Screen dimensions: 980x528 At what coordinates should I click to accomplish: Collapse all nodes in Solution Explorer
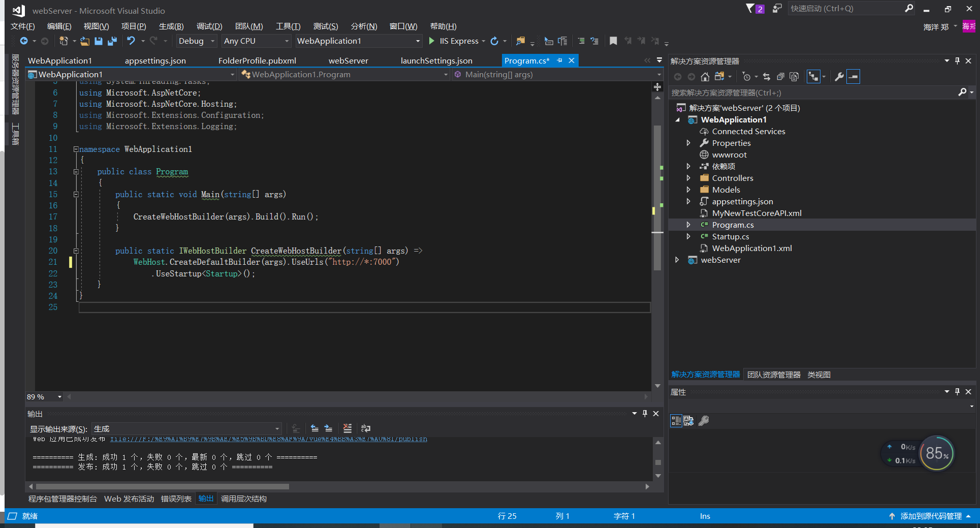click(x=780, y=77)
